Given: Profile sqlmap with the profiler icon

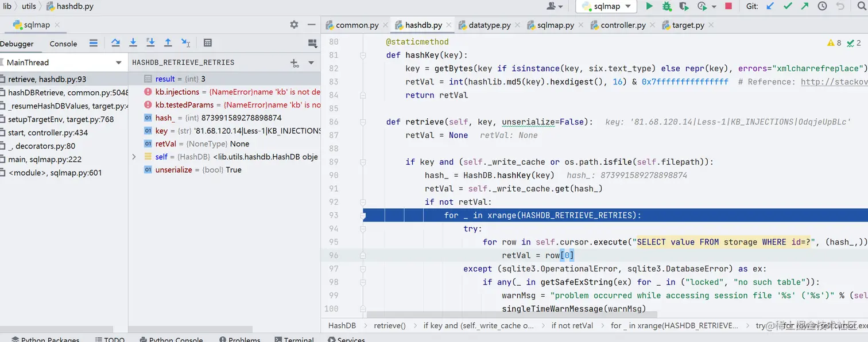Looking at the screenshot, I should [x=702, y=6].
